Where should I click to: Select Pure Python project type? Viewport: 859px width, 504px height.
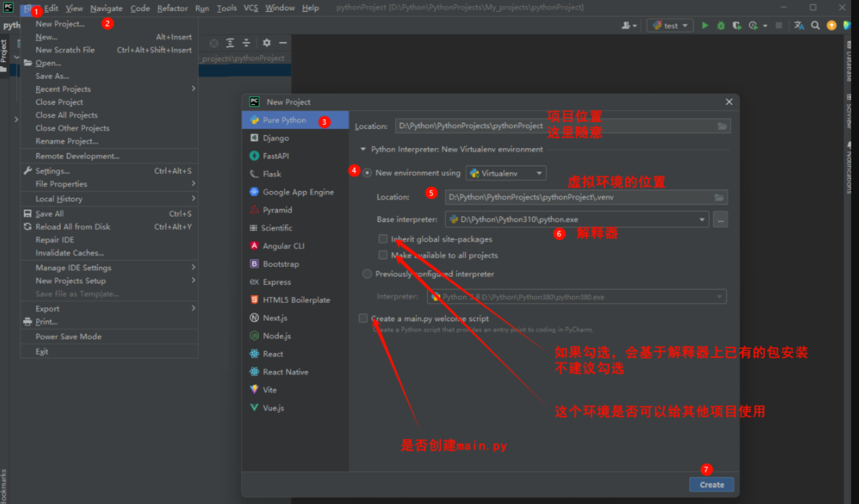point(295,120)
